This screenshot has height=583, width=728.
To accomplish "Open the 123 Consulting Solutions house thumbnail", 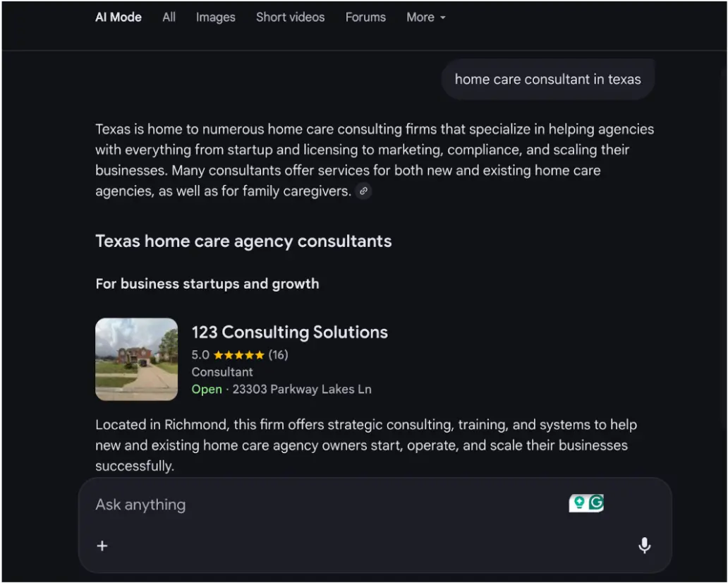I will click(137, 359).
